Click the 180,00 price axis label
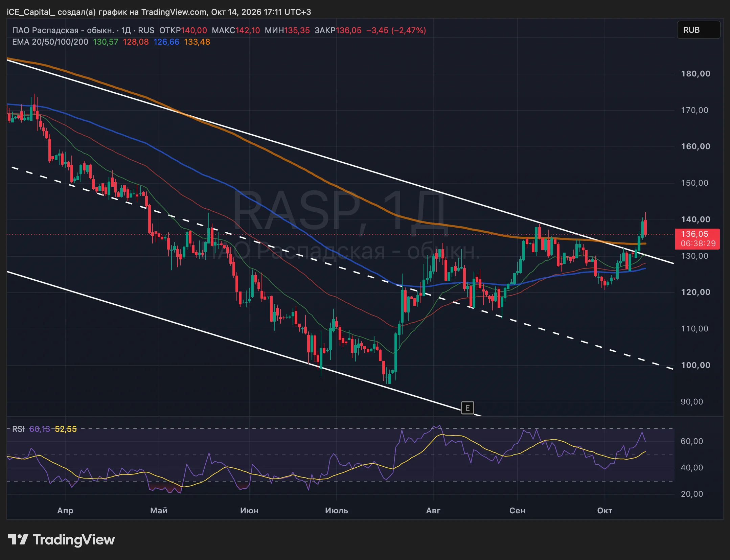Screen dimensions: 730x560 pyautogui.click(x=695, y=74)
